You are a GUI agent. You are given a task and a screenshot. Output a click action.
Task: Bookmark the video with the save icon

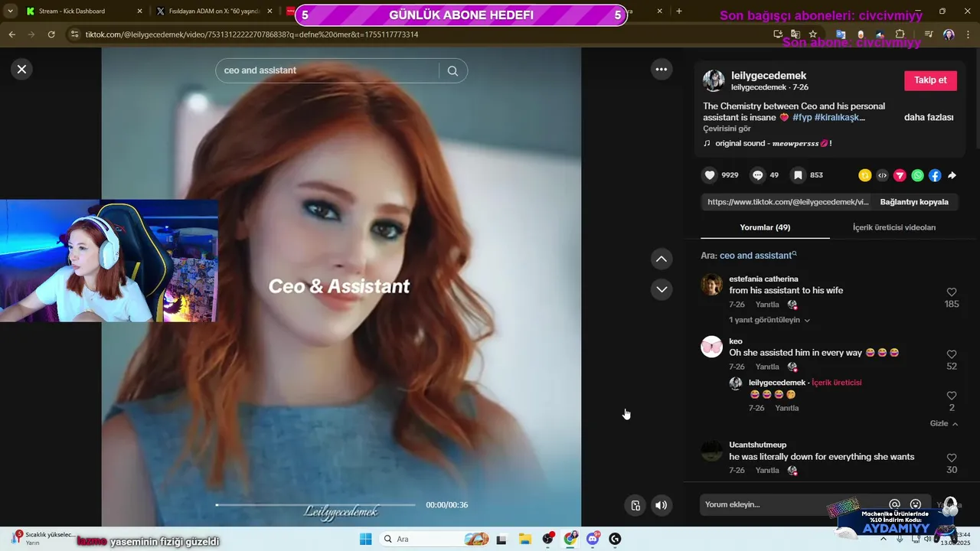tap(798, 175)
